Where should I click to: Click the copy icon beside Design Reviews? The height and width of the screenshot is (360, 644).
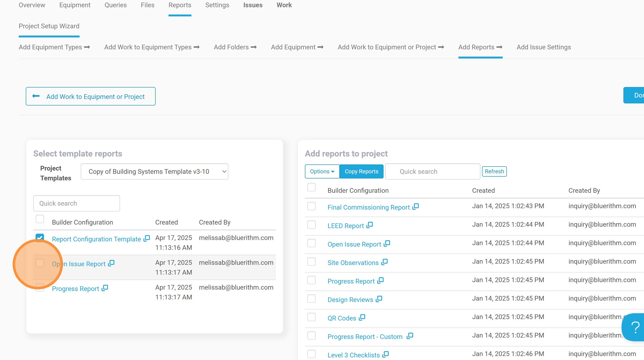pyautogui.click(x=379, y=298)
